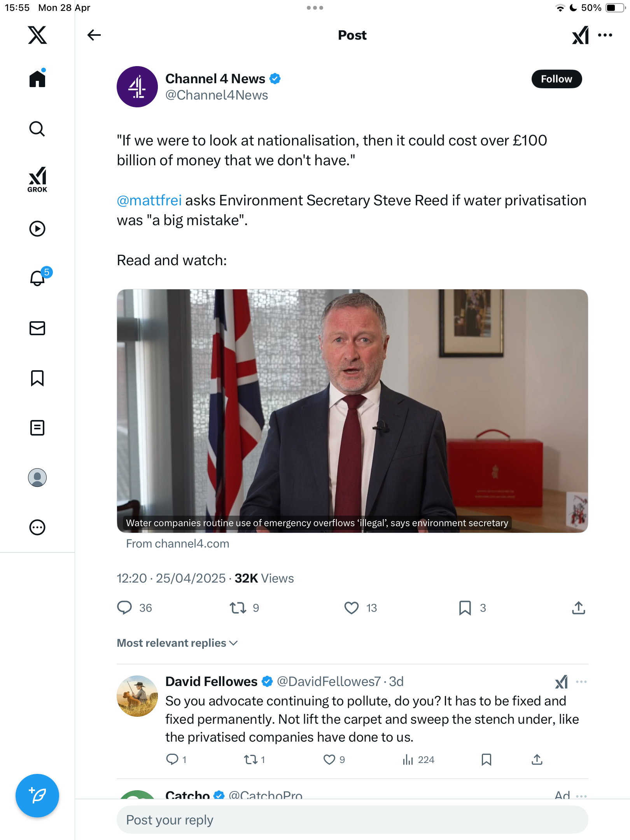Open the Messages envelope icon
This screenshot has width=630, height=840.
37,328
